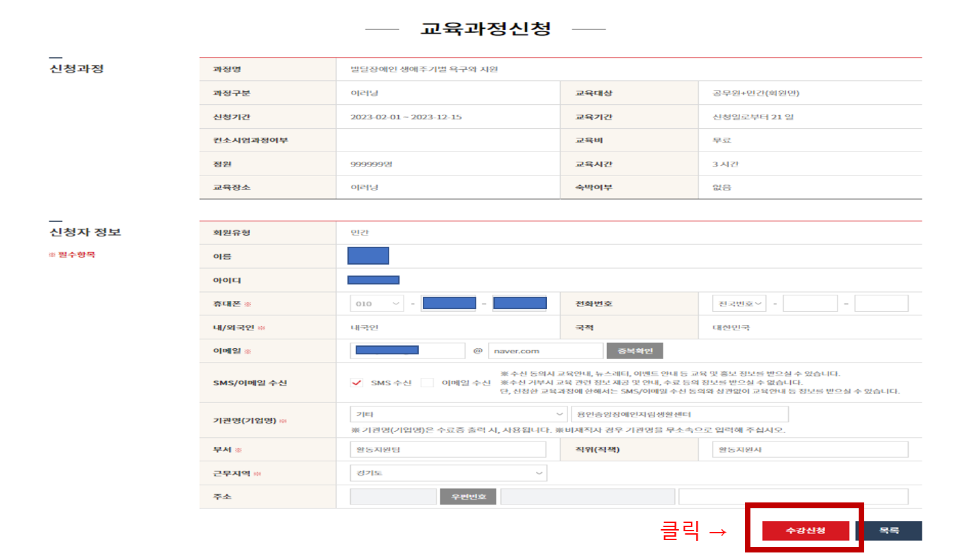Image resolution: width=980 pixels, height=560 pixels.
Task: Click the rightmost detailed address field
Action: [x=794, y=496]
